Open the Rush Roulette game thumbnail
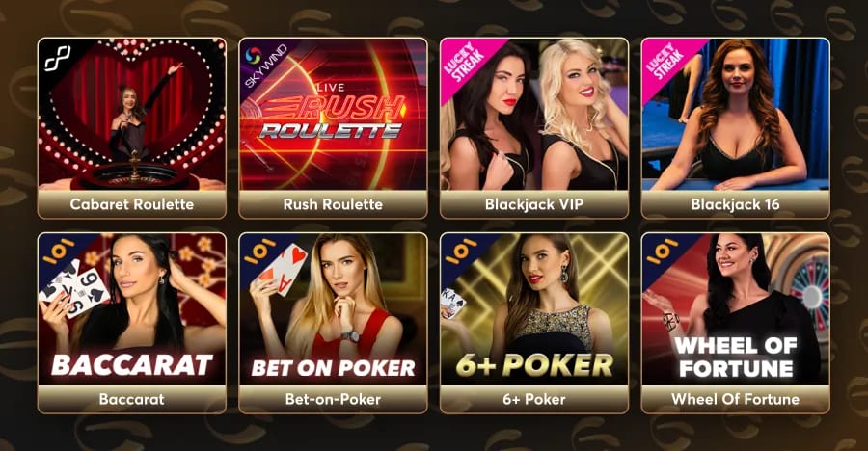The width and height of the screenshot is (868, 451). pyautogui.click(x=334, y=115)
